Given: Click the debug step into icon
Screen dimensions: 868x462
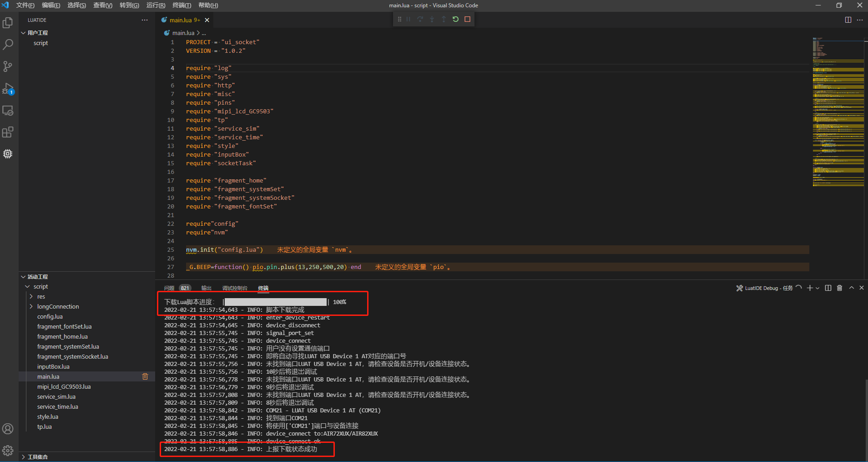Looking at the screenshot, I should point(432,19).
